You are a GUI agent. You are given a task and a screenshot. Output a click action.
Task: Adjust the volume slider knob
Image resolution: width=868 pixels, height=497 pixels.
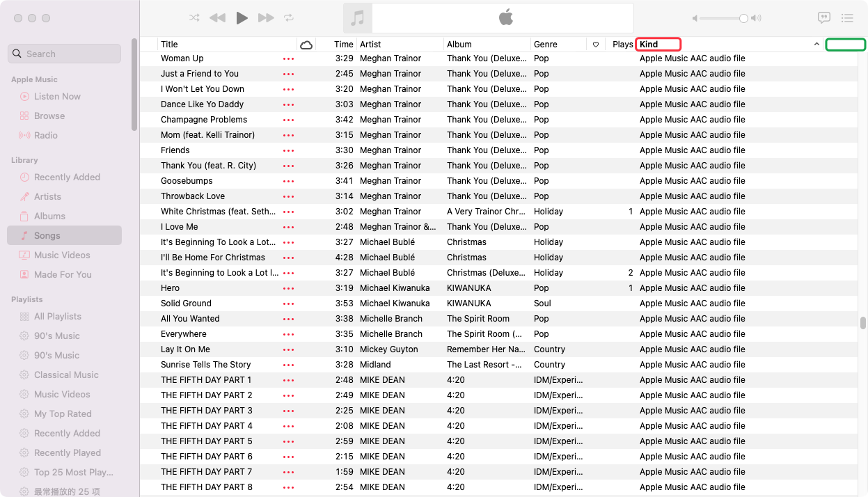[x=743, y=18]
